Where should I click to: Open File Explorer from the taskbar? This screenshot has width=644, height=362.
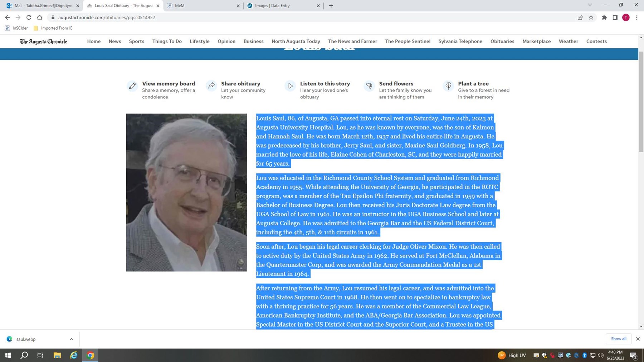pos(57,355)
